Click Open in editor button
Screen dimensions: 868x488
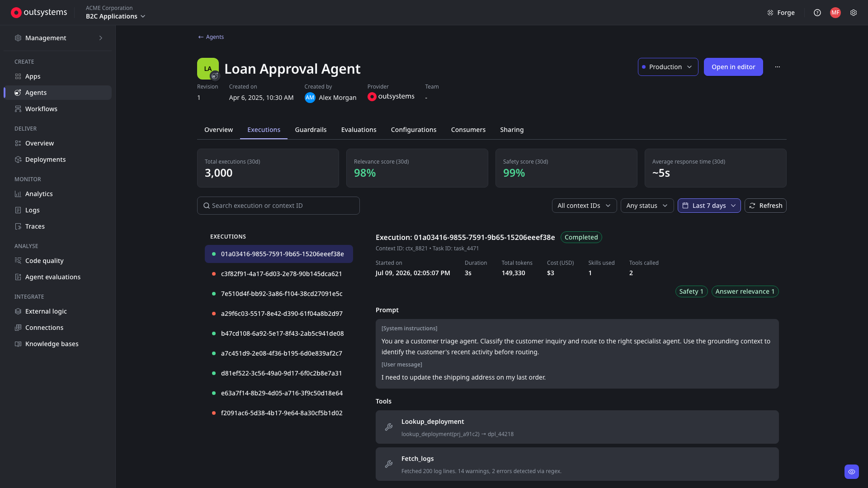click(x=733, y=67)
